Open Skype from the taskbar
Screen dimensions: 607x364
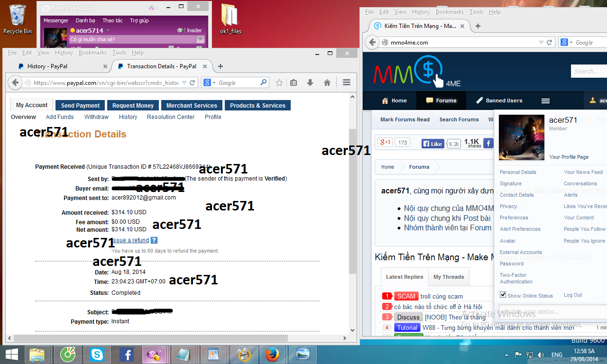click(x=97, y=354)
